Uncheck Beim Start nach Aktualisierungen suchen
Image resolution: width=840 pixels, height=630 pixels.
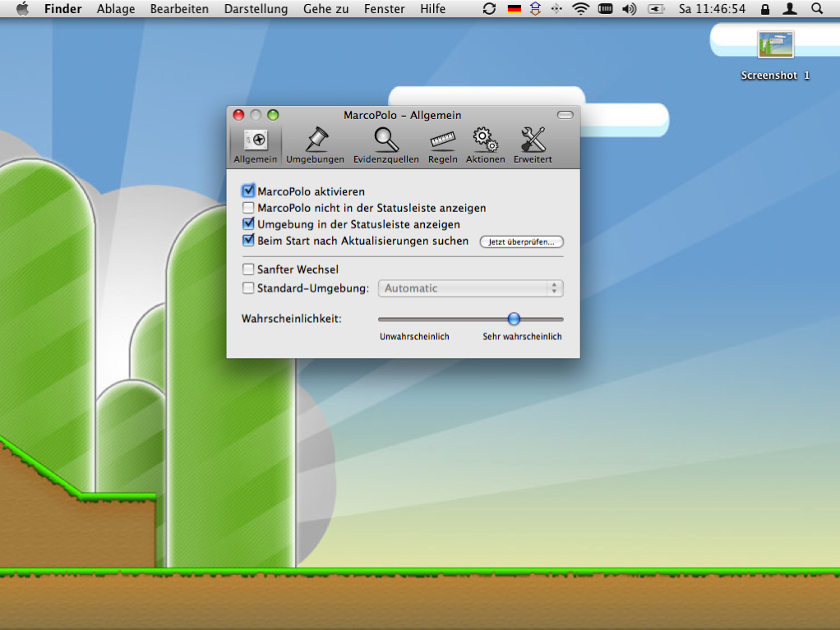click(248, 241)
